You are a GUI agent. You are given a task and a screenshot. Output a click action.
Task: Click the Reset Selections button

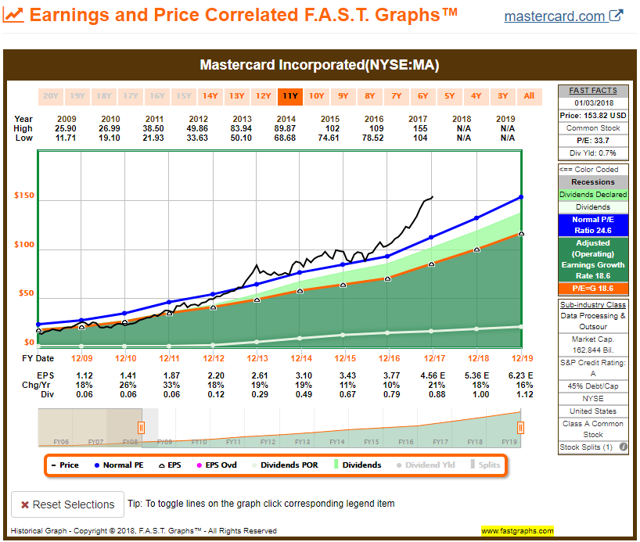coord(68,505)
